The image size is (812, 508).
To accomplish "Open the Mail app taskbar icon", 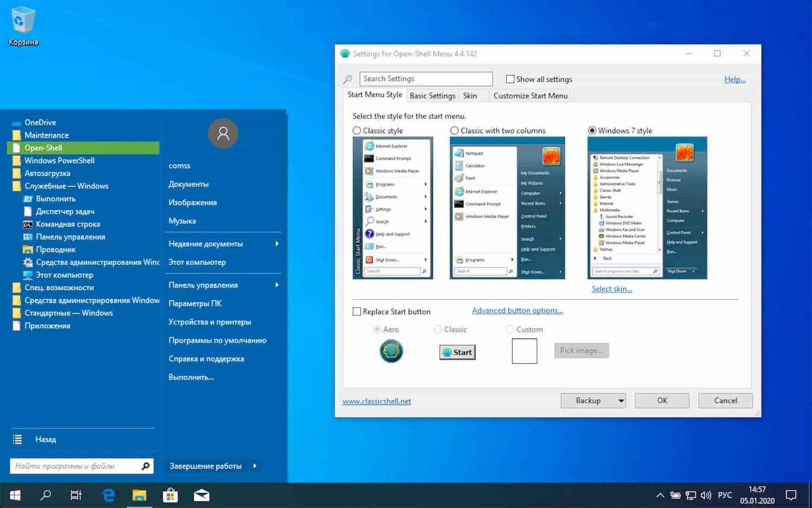I will (x=201, y=495).
